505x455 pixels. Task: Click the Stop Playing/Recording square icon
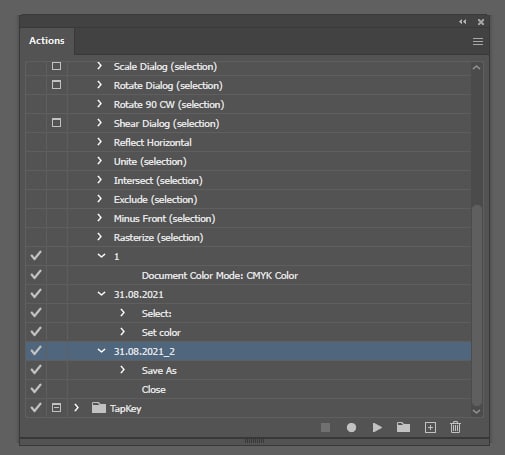(x=325, y=427)
